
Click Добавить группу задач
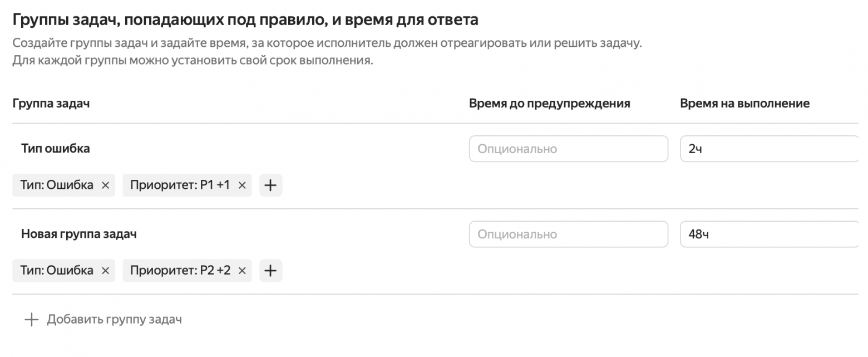(115, 319)
